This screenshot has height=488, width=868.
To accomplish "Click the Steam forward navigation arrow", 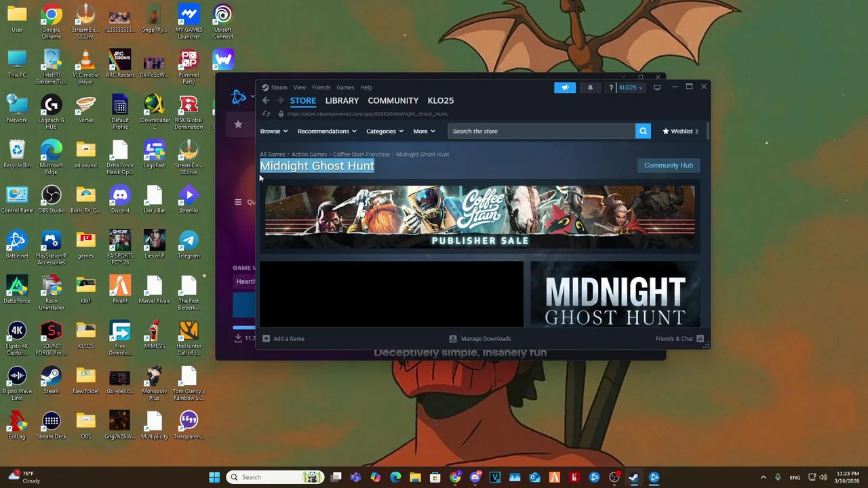I will click(280, 100).
